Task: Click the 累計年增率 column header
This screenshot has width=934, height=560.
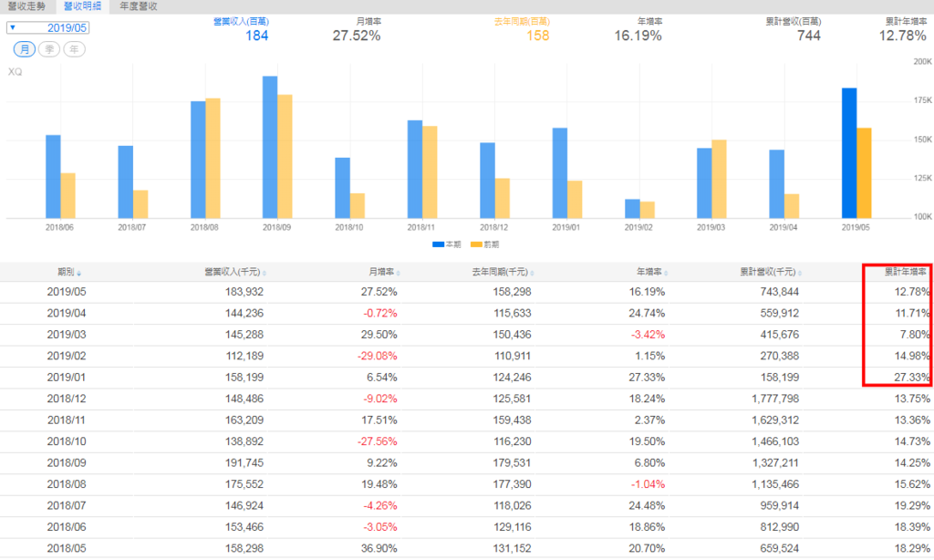Action: 906,272
